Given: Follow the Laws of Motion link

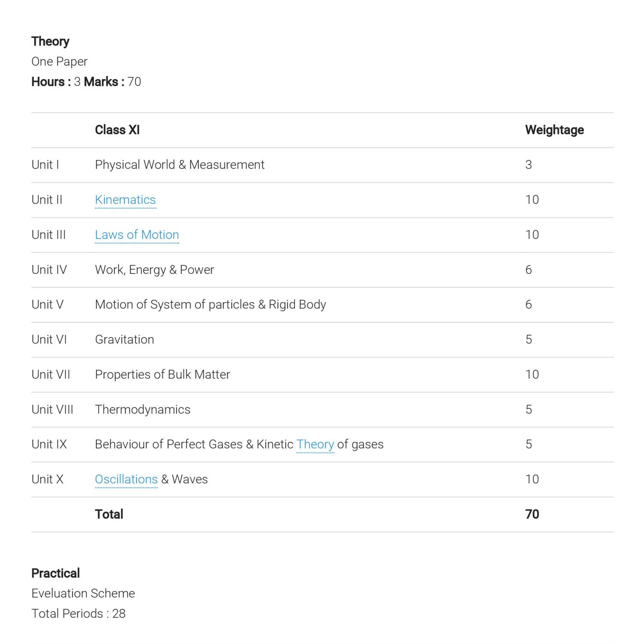Looking at the screenshot, I should pos(137,235).
